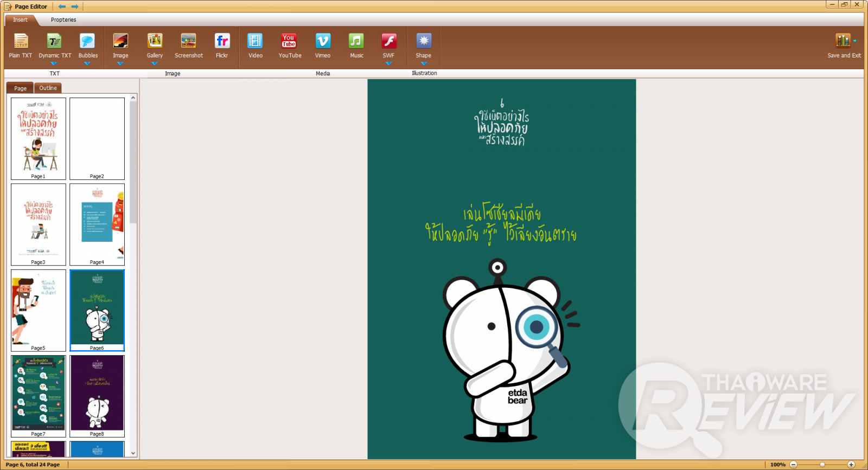Click the thumbnail list scroll down arrow
Image resolution: width=868 pixels, height=470 pixels.
click(x=133, y=453)
